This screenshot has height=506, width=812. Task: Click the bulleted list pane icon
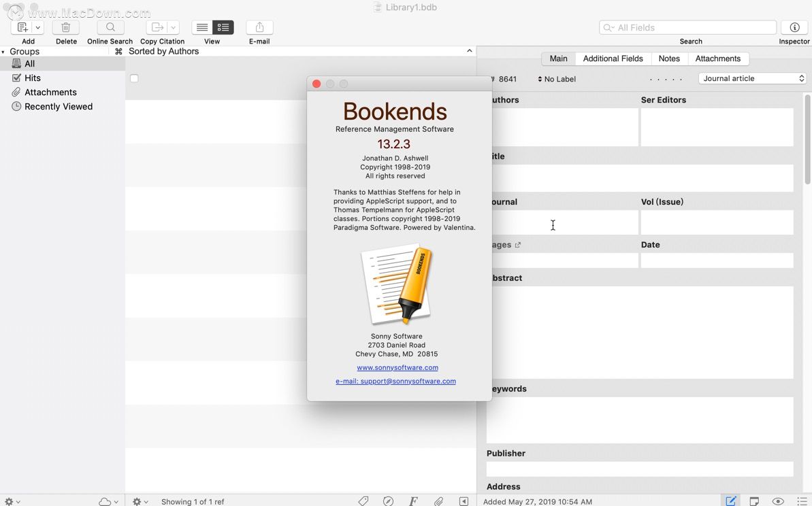point(802,501)
